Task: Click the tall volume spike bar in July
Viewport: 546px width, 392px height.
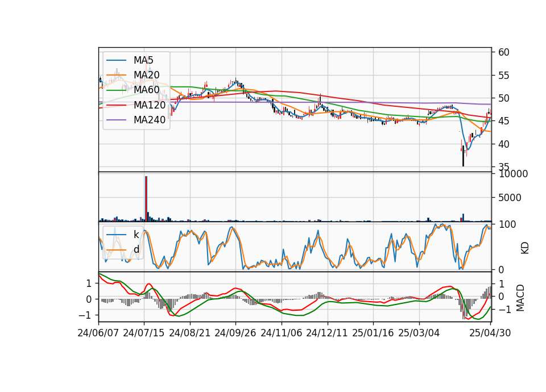Action: [x=146, y=199]
